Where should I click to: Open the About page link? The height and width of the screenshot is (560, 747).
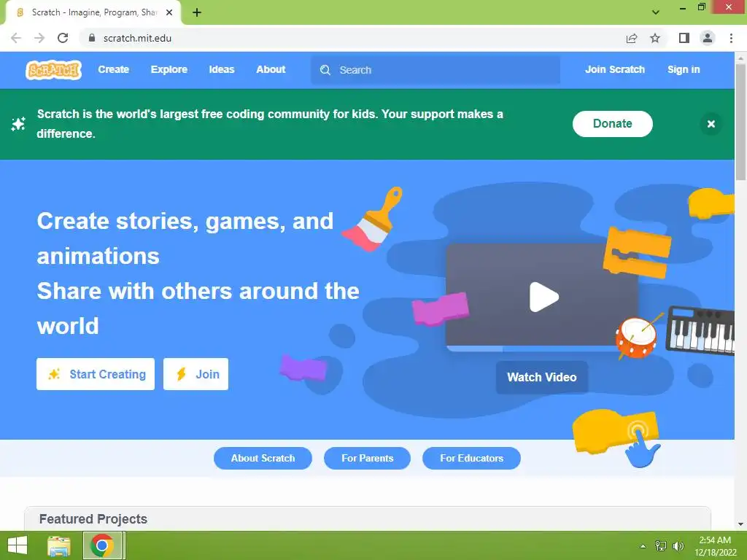[x=271, y=69]
